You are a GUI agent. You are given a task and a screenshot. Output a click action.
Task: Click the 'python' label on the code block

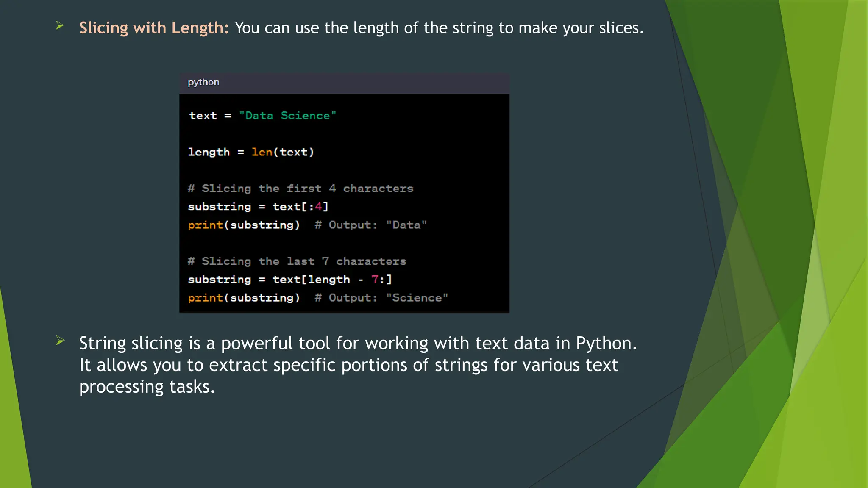[203, 82]
